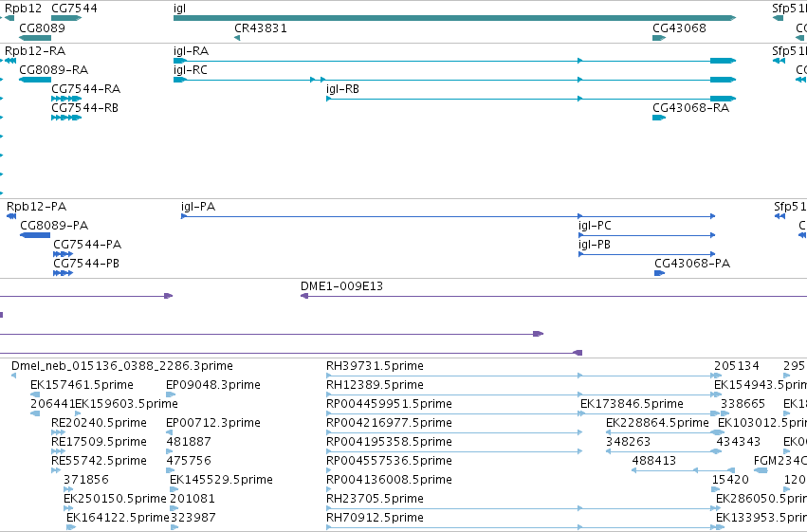Select the igl-RA transcript label
Viewport: 807px width, 532px height.
(x=191, y=51)
